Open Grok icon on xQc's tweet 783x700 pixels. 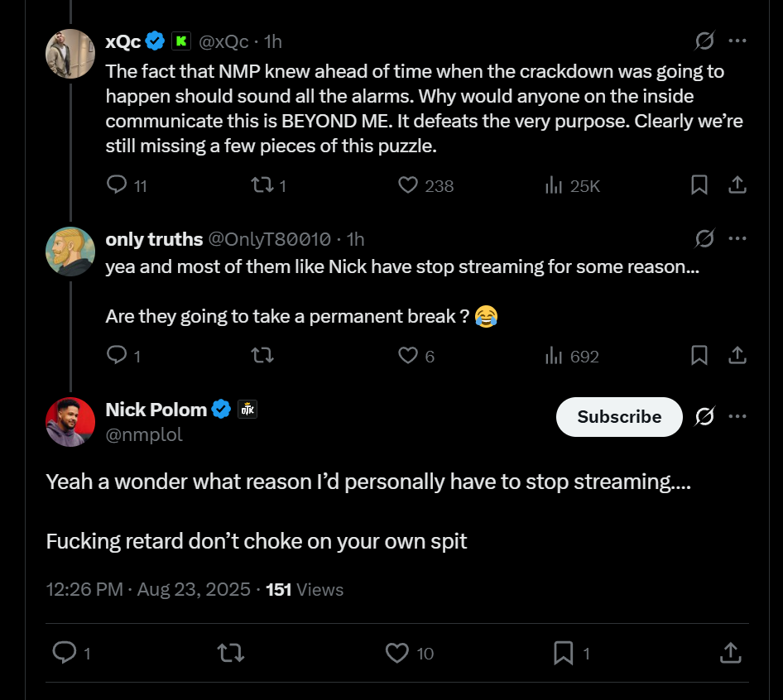pos(705,41)
